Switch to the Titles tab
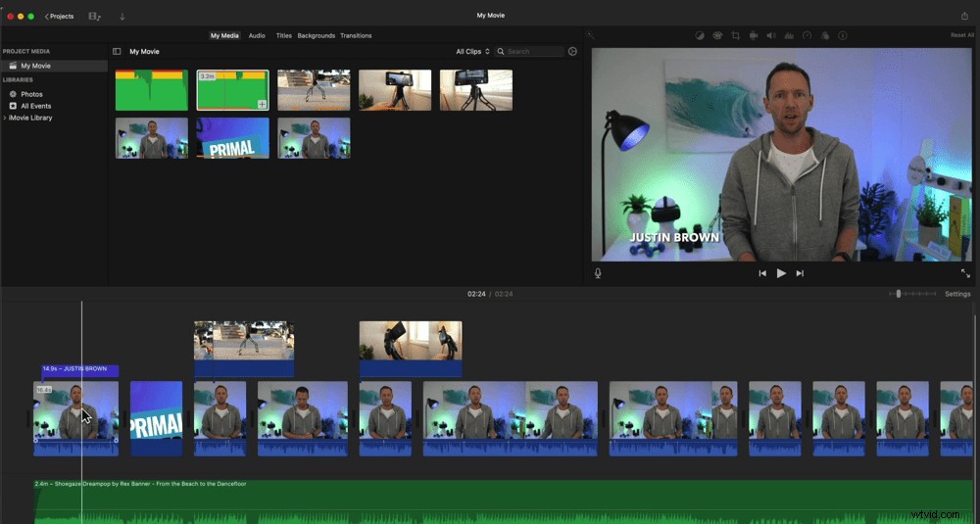This screenshot has height=524, width=980. 284,35
